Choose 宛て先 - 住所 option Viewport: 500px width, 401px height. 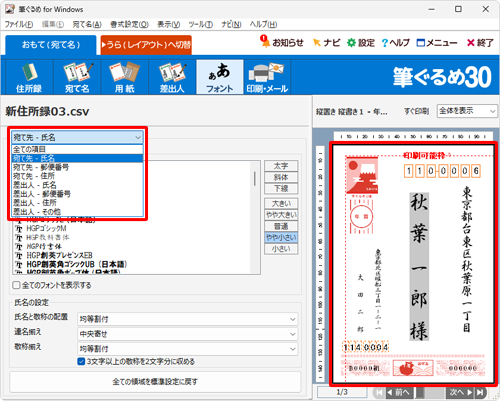[x=77, y=176]
